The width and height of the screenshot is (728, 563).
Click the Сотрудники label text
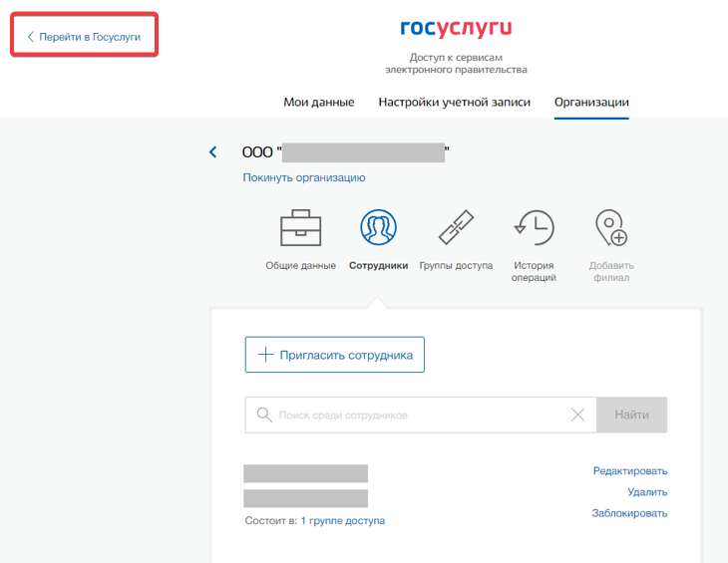(378, 266)
